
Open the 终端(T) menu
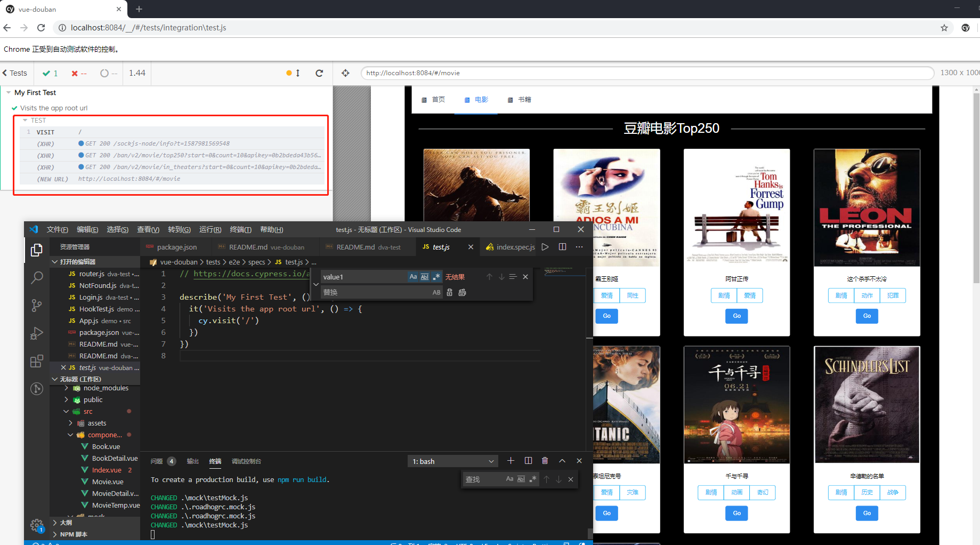pyautogui.click(x=241, y=229)
